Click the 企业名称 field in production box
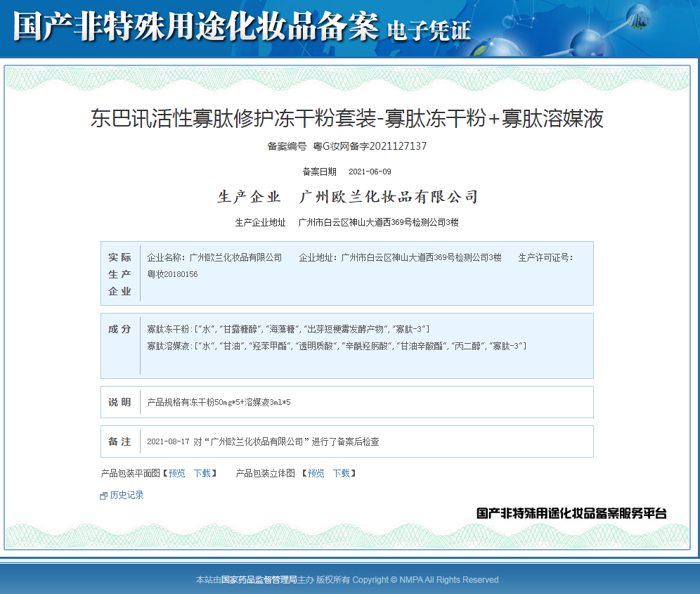The width and height of the screenshot is (700, 594). [x=215, y=258]
